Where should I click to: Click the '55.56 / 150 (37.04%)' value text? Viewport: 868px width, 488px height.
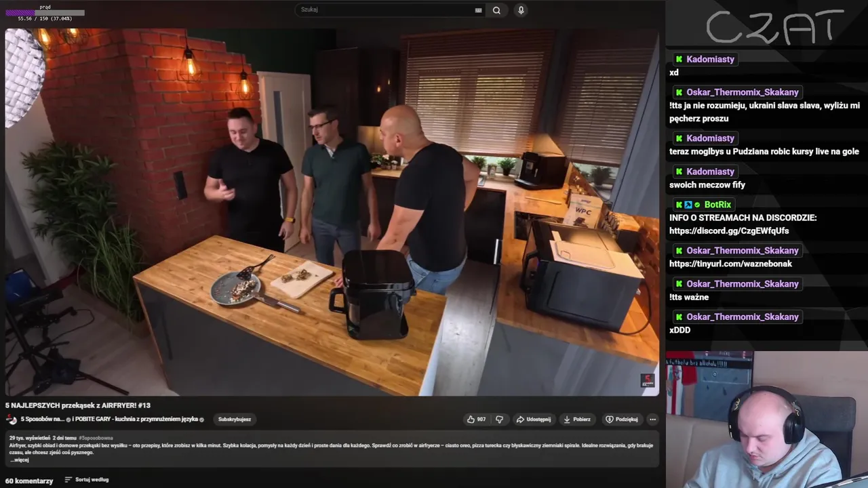tap(45, 18)
